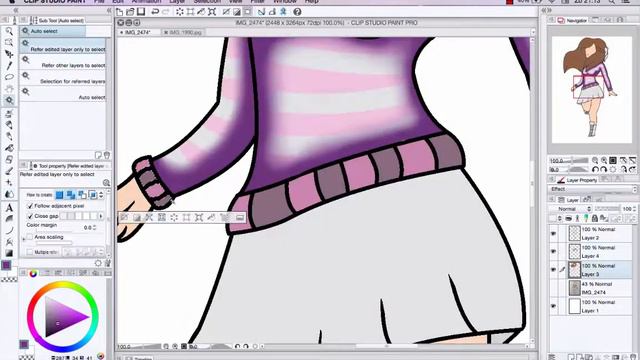Click the Deselect icon on the selection launcher
640x360 pixels.
pos(124,218)
